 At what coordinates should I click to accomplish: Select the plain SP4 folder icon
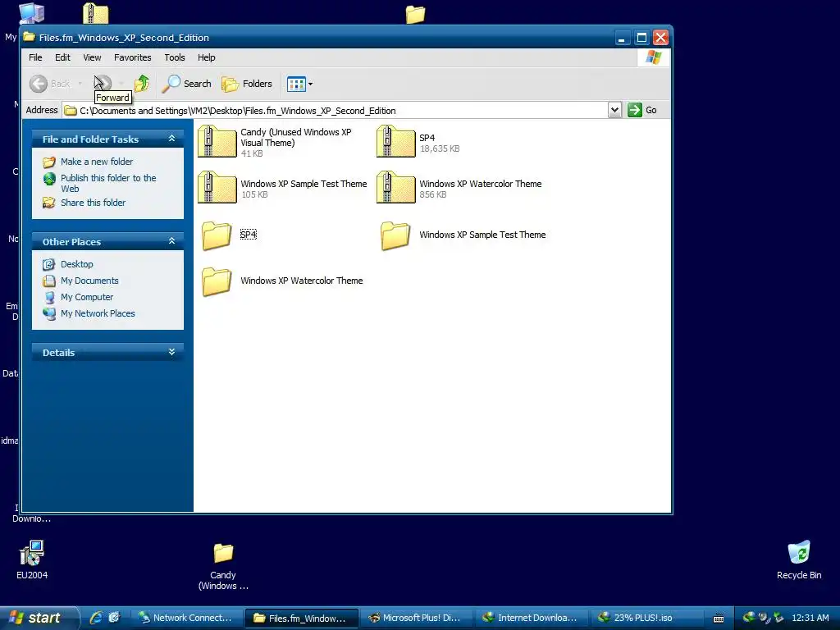click(217, 235)
